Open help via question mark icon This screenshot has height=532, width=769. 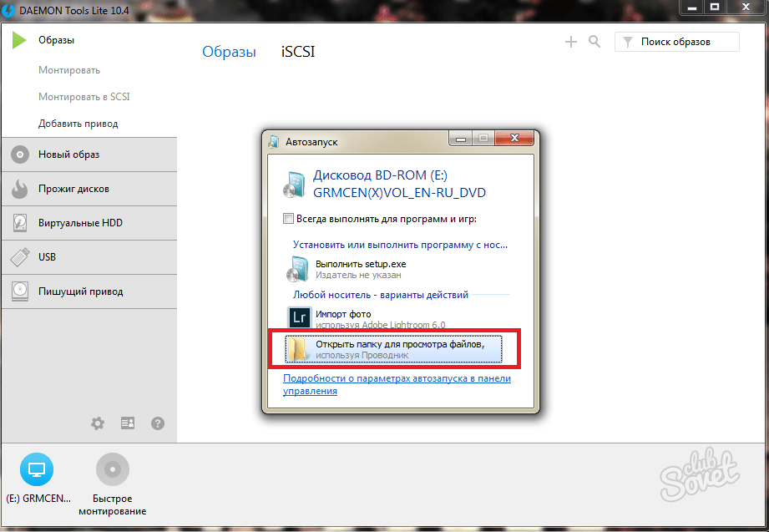coord(158,423)
